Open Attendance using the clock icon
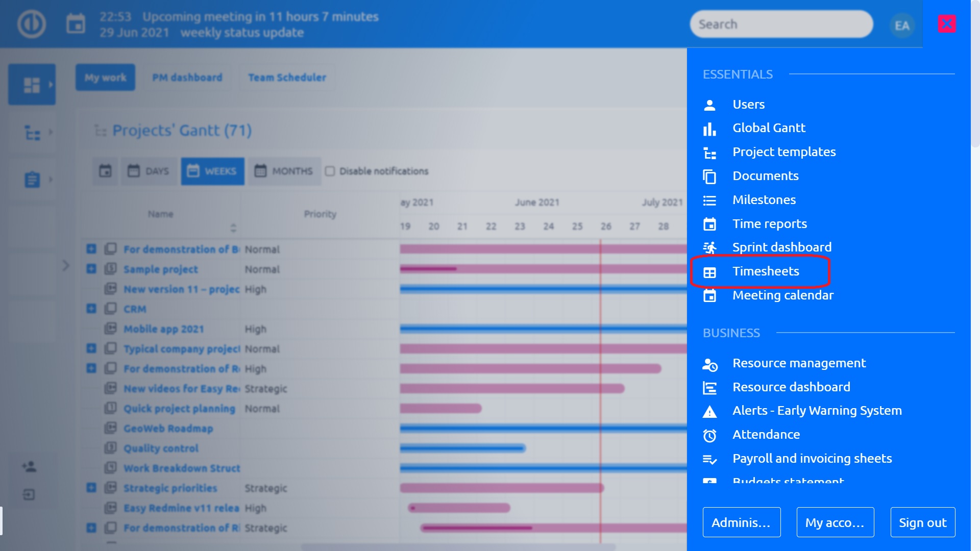The height and width of the screenshot is (551, 980). point(709,435)
